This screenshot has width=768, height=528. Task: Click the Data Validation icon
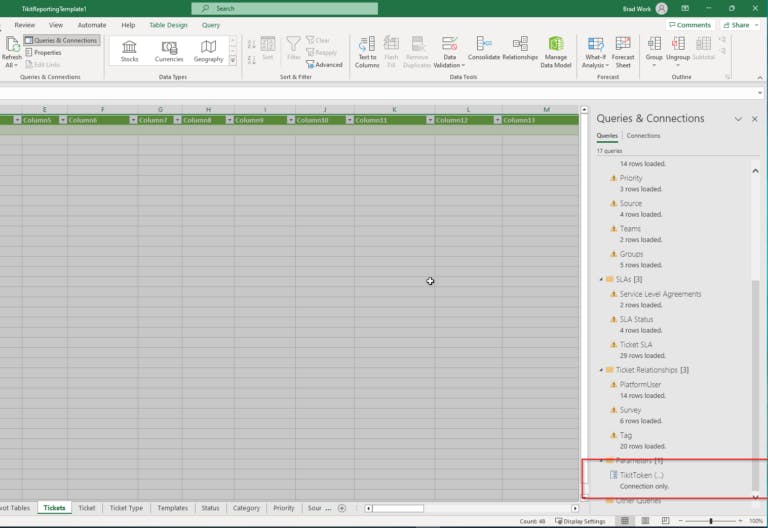point(449,45)
